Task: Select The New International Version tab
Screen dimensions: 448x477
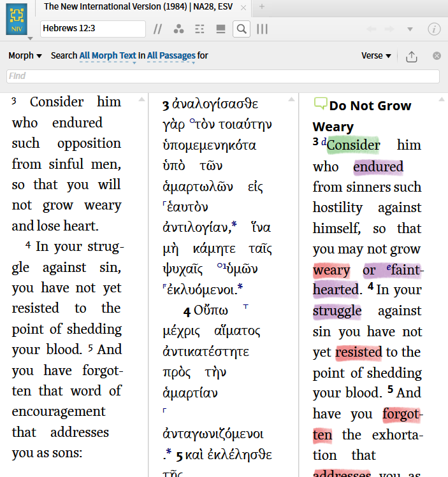Action: click(x=138, y=7)
